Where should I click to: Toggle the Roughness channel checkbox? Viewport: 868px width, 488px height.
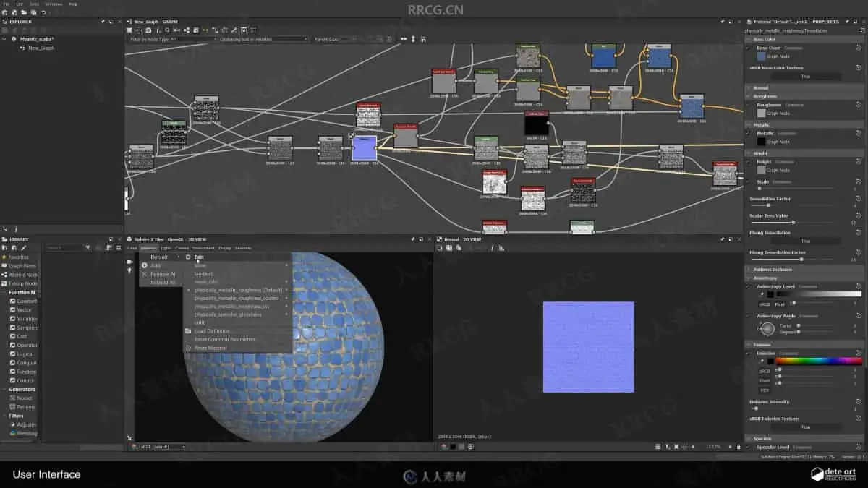point(749,105)
